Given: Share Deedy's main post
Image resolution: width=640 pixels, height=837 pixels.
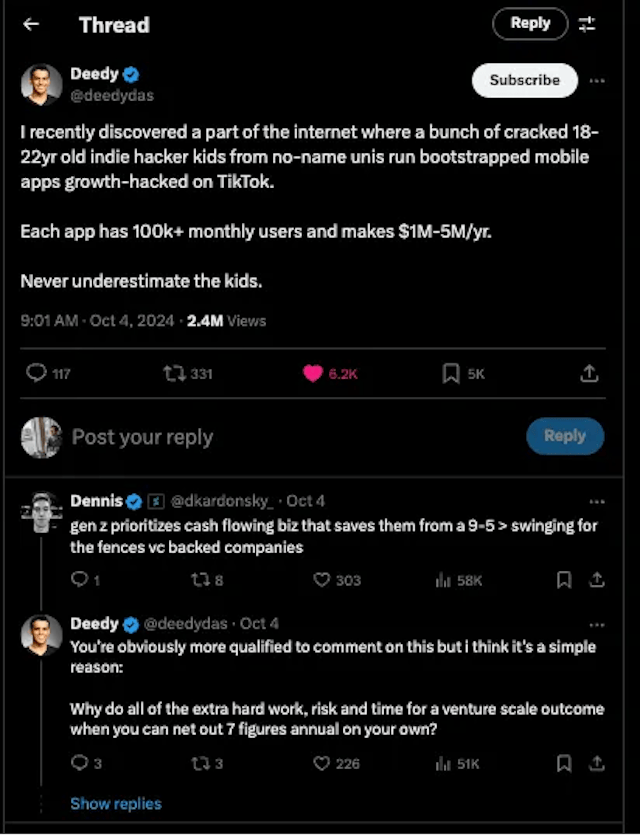Looking at the screenshot, I should (589, 373).
